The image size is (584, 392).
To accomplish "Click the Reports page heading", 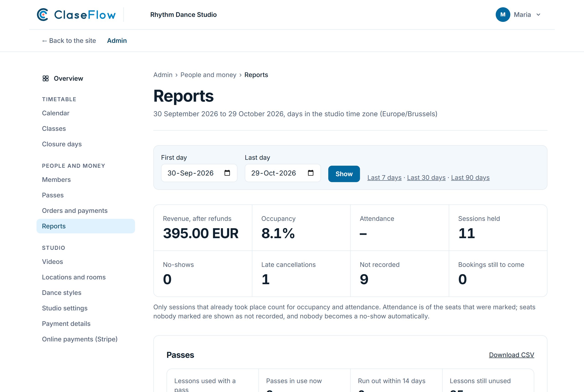I will [x=183, y=96].
